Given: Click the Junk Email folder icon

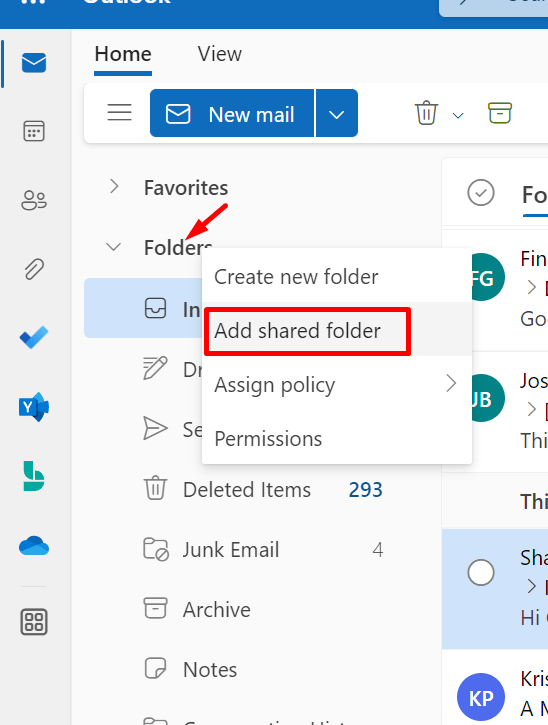Looking at the screenshot, I should point(156,549).
